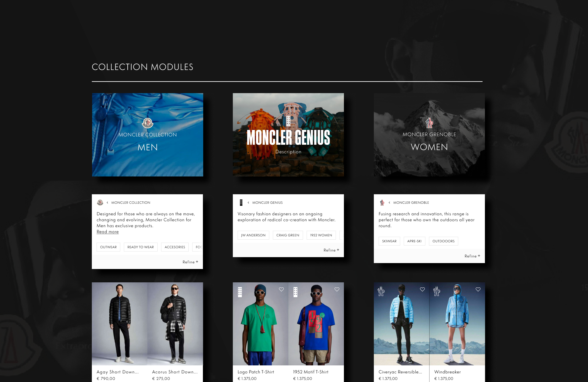
Task: Click the Moncler logo on Men banner
Action: point(148,123)
